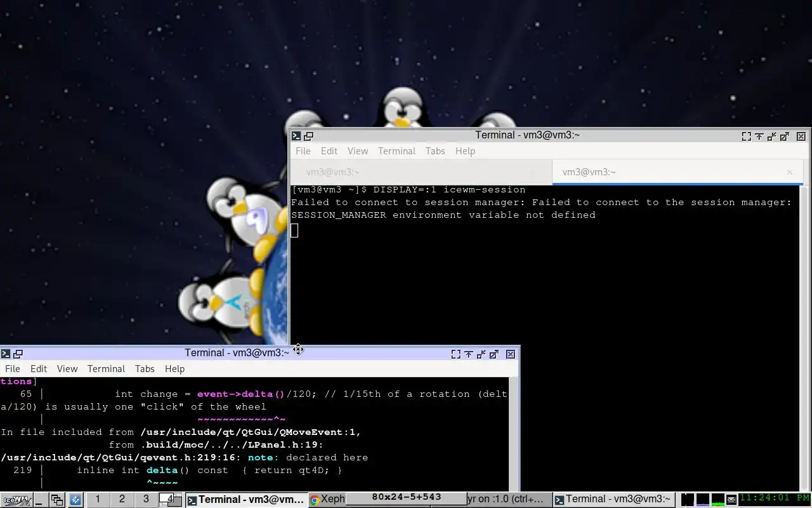
Task: Switch to workspace 2
Action: click(x=122, y=500)
